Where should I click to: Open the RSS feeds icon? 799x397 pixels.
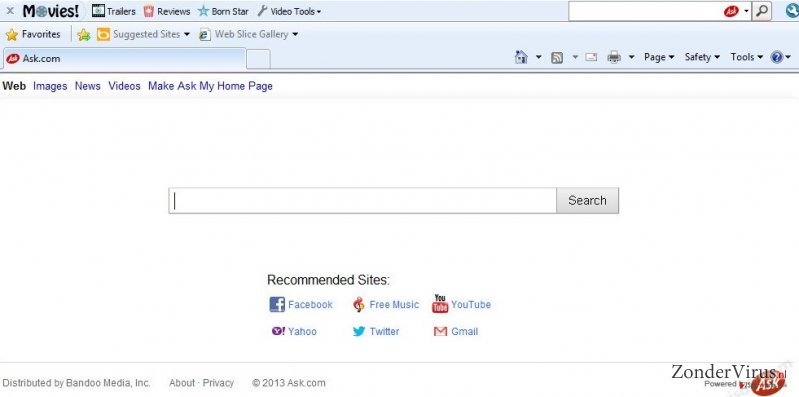(557, 58)
